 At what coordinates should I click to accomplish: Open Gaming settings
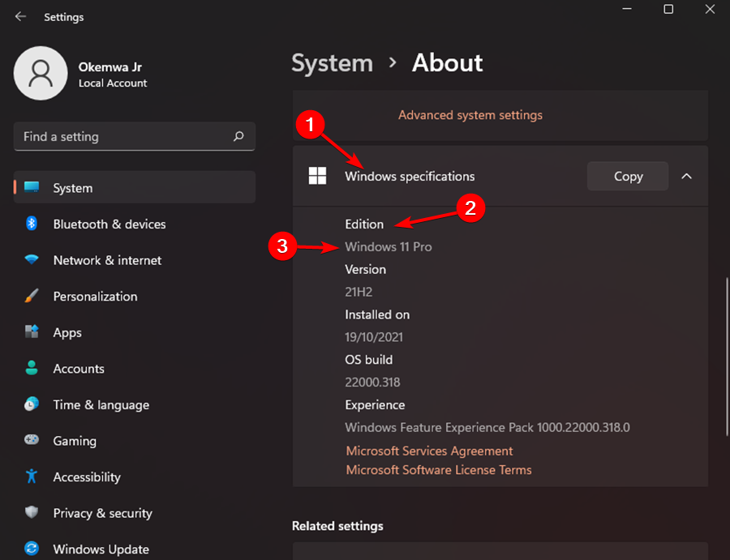pyautogui.click(x=75, y=440)
